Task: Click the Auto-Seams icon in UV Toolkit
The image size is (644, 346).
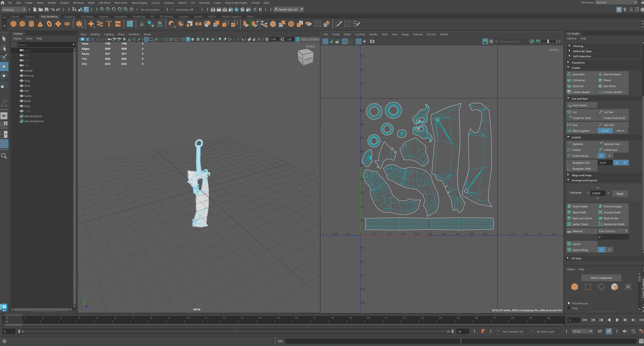Action: coord(569,105)
